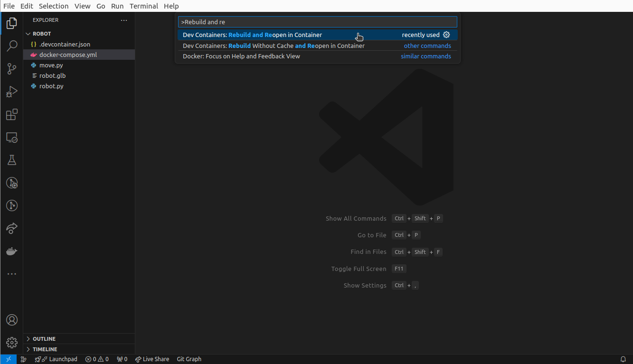Open the branch-with-magnifier inspect view

click(x=12, y=183)
